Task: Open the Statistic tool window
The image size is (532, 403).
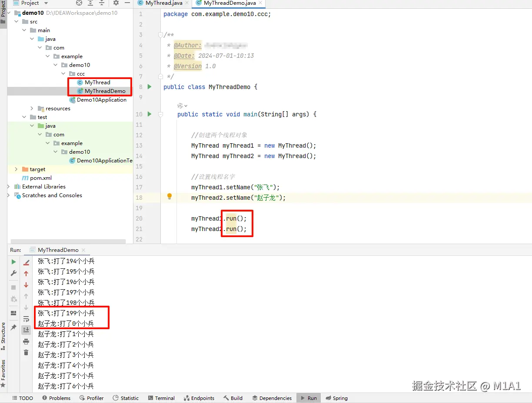Action: click(126, 398)
